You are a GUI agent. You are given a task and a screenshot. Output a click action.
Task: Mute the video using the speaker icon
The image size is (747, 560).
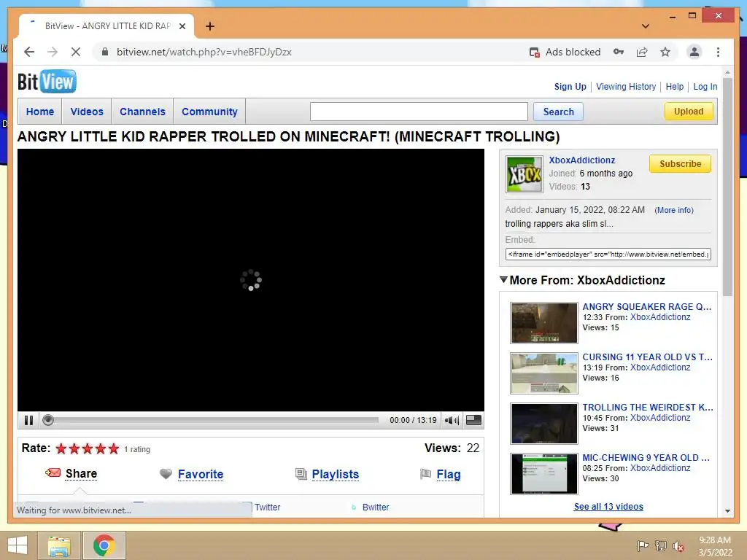coord(452,421)
